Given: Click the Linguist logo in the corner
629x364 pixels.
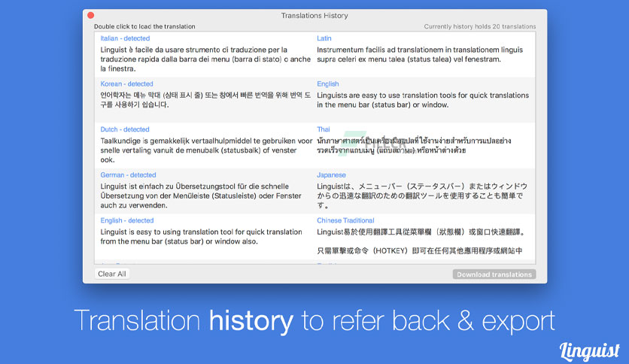Looking at the screenshot, I should (x=590, y=352).
